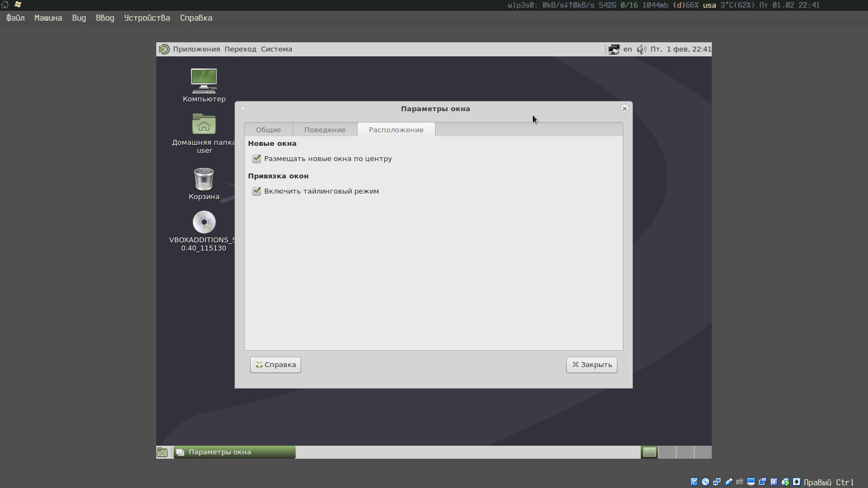This screenshot has width=868, height=488.
Task: Switch to the fourth workspace
Action: click(703, 452)
